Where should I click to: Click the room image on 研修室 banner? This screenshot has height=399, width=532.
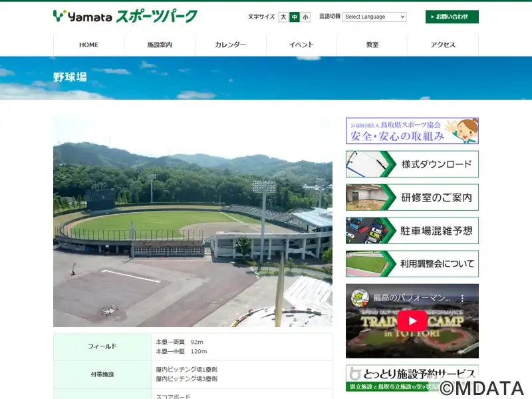click(367, 198)
